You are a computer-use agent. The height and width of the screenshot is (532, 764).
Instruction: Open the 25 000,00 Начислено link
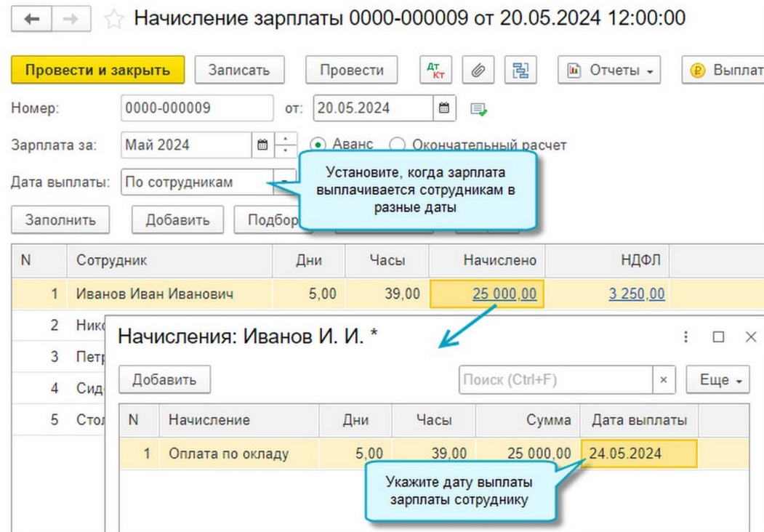[x=504, y=294]
